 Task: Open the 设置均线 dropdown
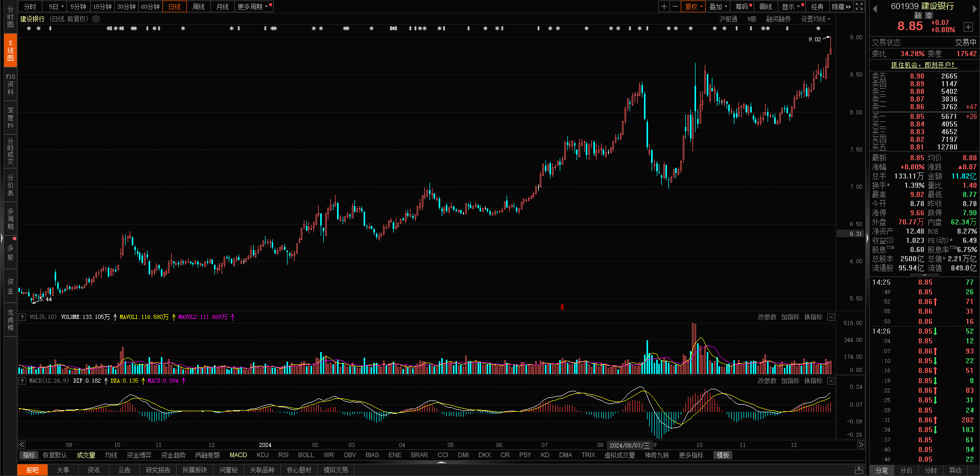click(816, 19)
